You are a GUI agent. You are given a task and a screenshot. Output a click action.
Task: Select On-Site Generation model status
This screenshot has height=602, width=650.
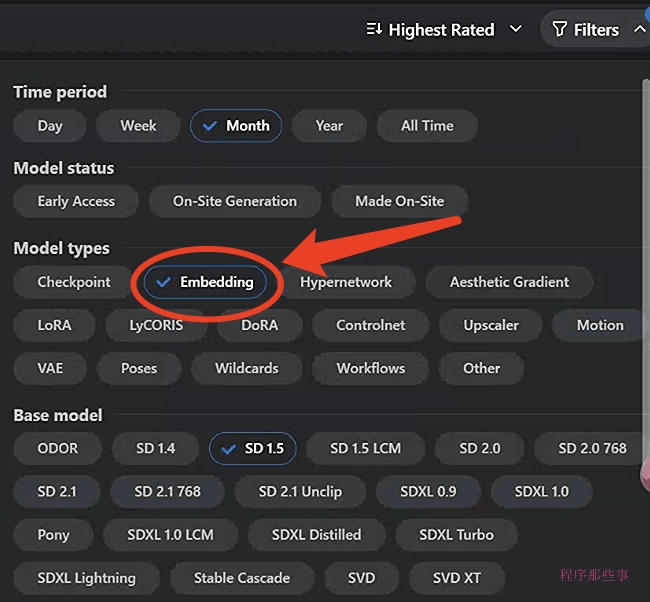pyautogui.click(x=235, y=201)
